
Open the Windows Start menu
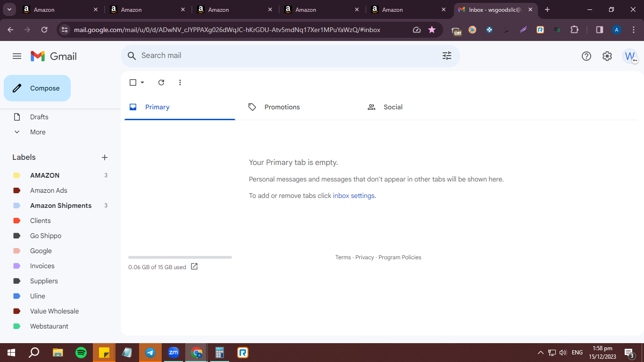(11, 353)
